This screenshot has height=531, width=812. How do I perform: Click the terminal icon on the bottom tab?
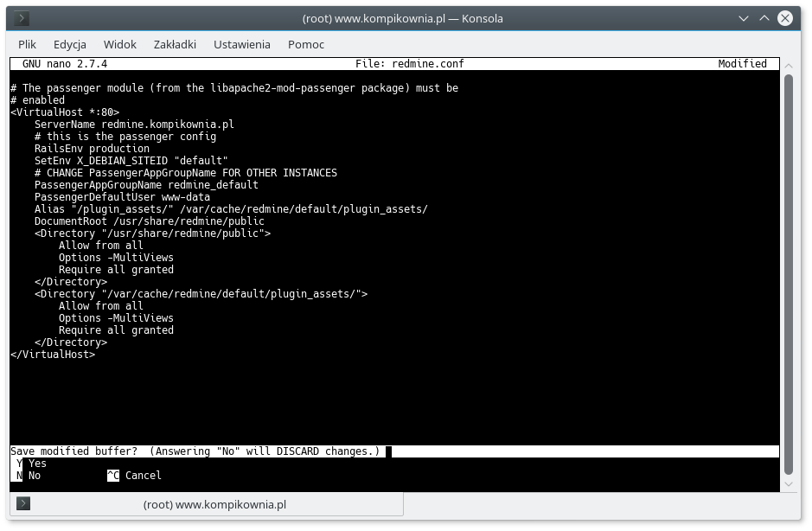[x=23, y=503]
